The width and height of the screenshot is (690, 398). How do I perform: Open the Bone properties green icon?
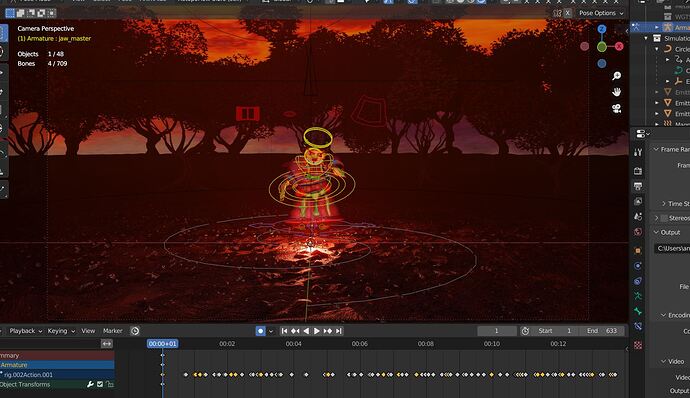point(638,311)
